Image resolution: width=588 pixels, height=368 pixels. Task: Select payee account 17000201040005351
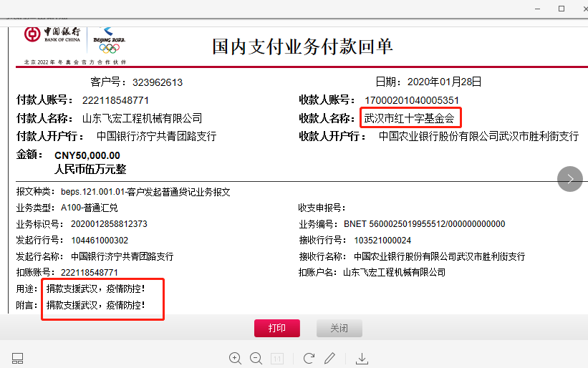412,100
